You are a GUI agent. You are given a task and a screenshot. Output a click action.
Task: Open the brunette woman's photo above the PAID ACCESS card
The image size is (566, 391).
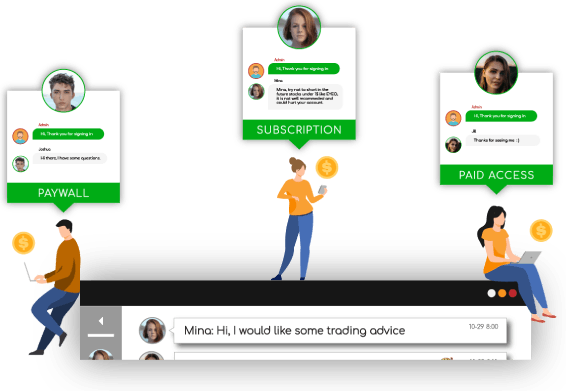click(x=496, y=73)
